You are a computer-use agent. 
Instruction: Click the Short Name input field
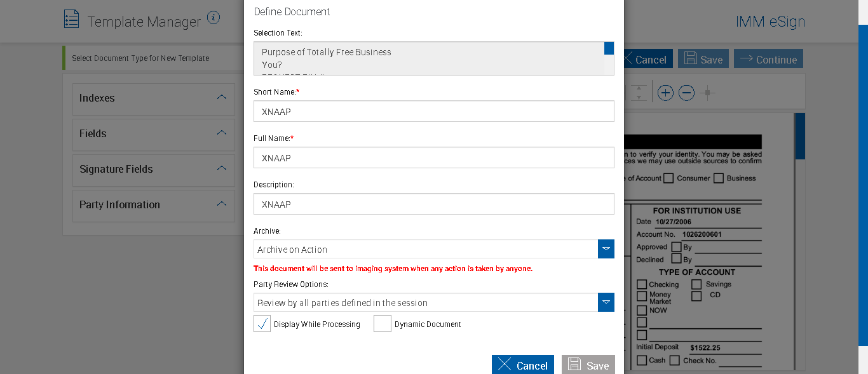click(x=433, y=111)
